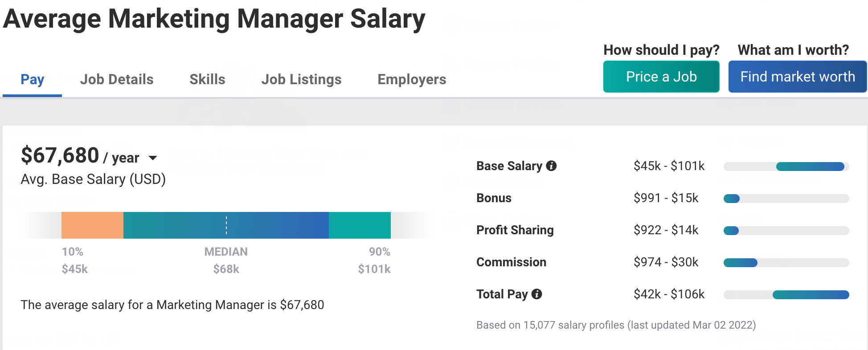868x350 pixels.
Task: Click the Total Pay range bar
Action: 786,295
